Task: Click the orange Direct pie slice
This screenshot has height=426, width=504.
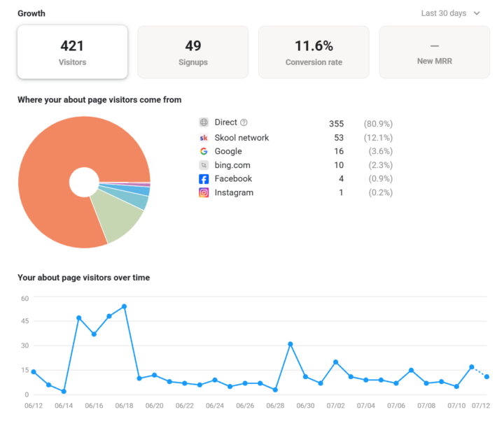Action: (58, 161)
